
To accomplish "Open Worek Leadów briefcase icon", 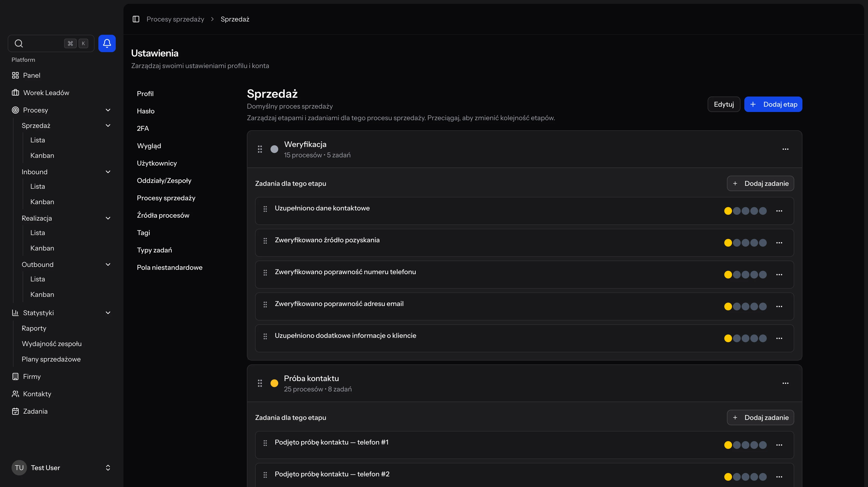I will tap(15, 93).
